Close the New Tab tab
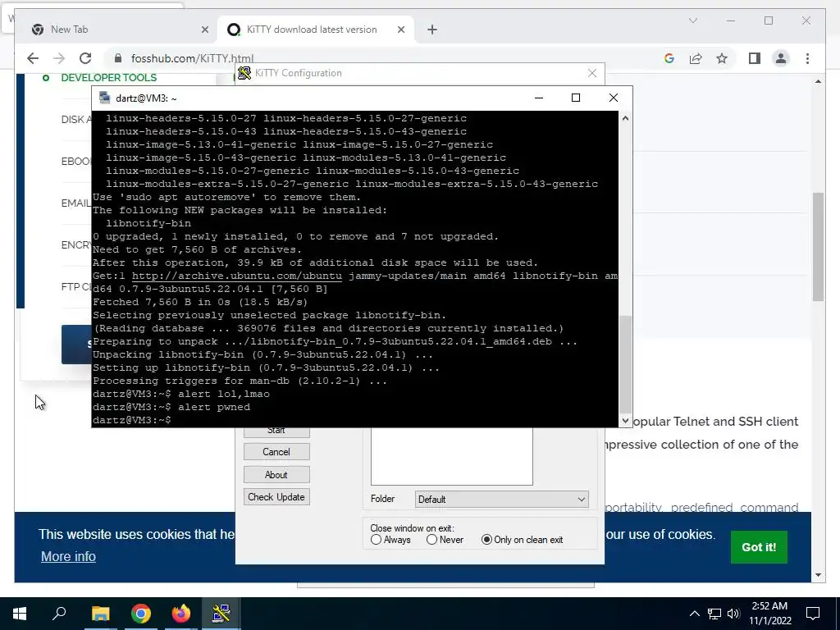Viewport: 840px width, 630px height. point(204,30)
